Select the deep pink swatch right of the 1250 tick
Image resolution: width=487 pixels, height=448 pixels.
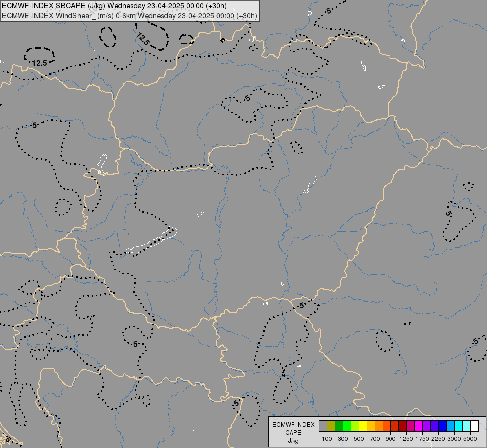(410, 426)
